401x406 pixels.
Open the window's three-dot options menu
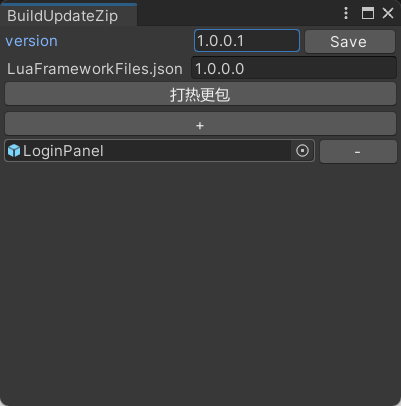(x=346, y=13)
